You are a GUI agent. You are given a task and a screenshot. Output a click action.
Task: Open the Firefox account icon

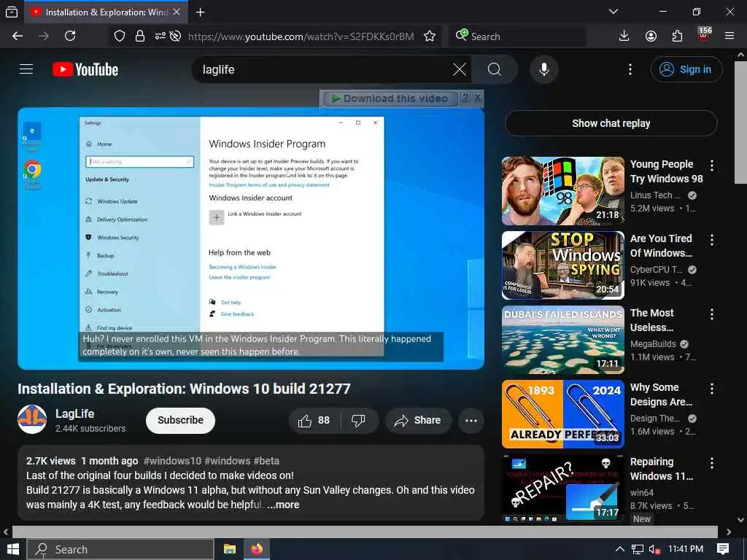pos(651,36)
